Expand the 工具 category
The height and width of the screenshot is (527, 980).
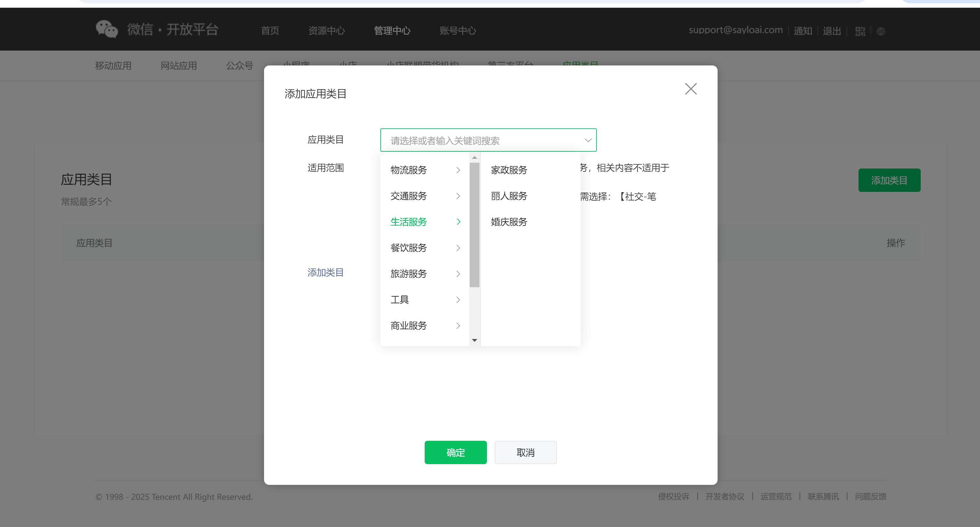click(x=425, y=300)
